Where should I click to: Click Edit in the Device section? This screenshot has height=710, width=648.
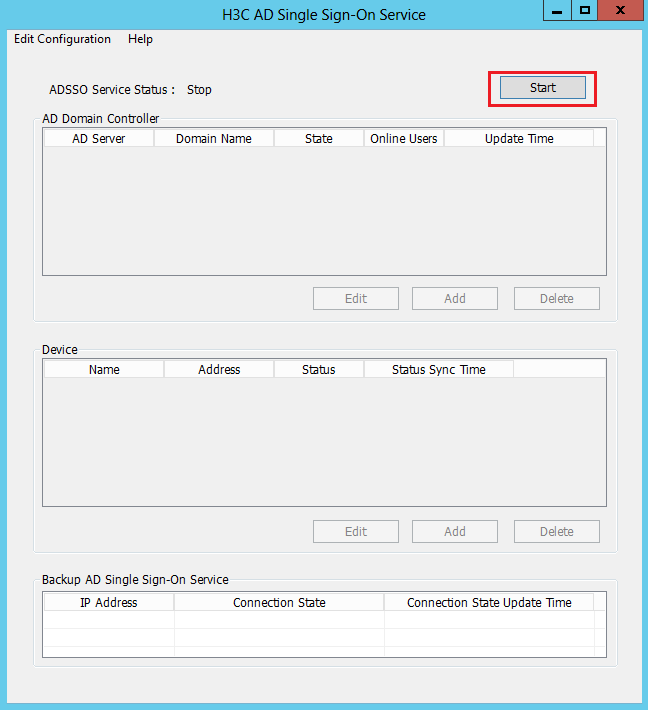click(x=356, y=531)
